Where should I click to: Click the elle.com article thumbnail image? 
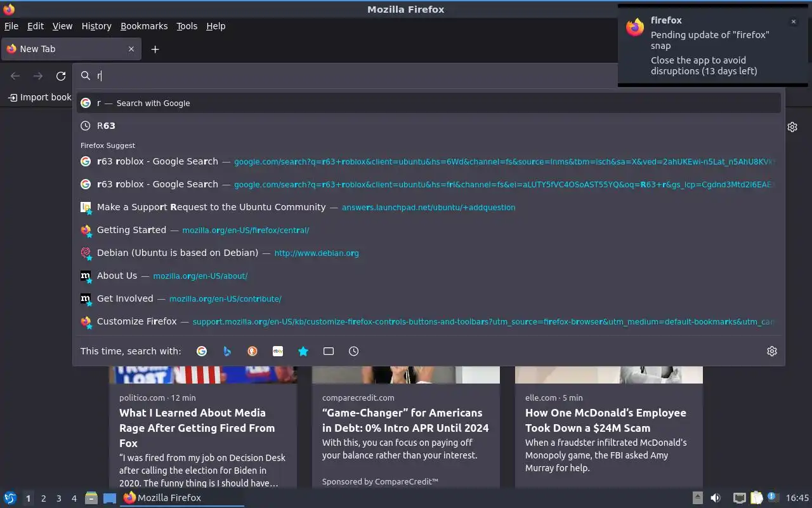[x=609, y=375]
